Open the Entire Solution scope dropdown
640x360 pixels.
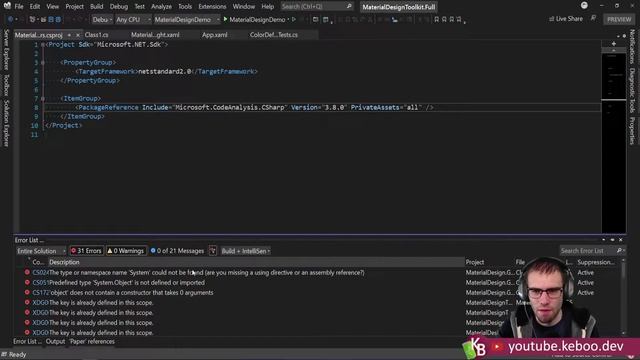point(41,251)
